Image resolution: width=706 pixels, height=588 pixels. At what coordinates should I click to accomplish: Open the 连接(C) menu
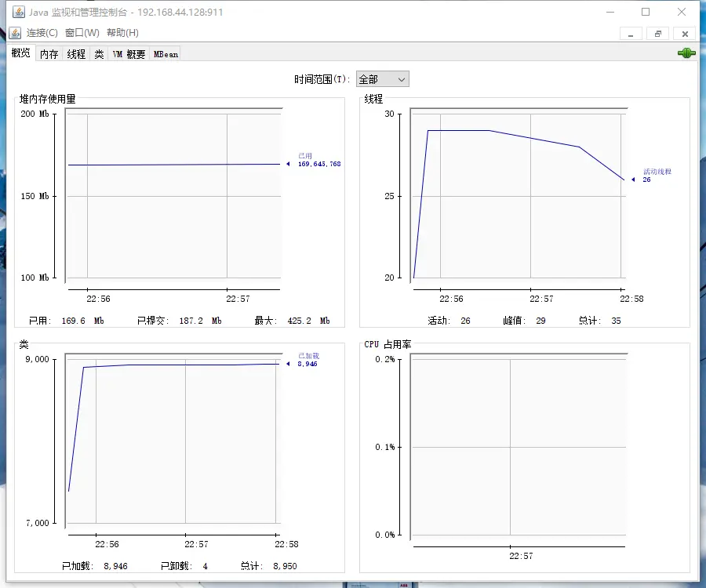click(42, 33)
